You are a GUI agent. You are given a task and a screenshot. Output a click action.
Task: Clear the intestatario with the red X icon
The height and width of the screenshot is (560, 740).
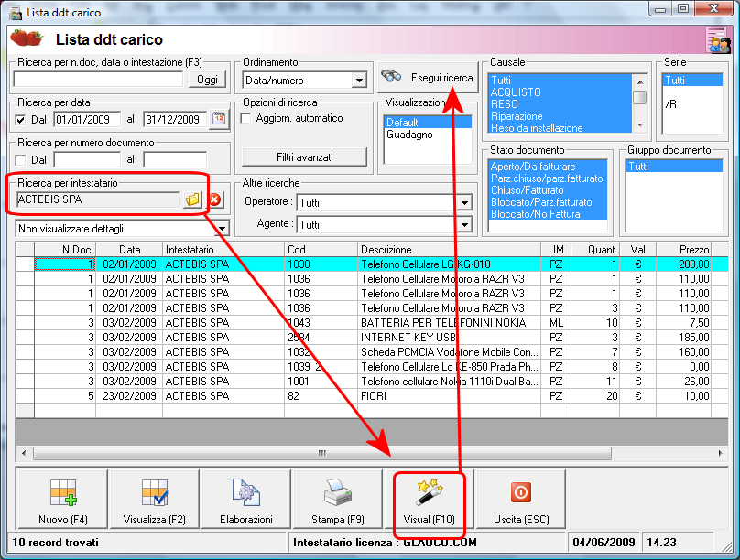point(214,199)
